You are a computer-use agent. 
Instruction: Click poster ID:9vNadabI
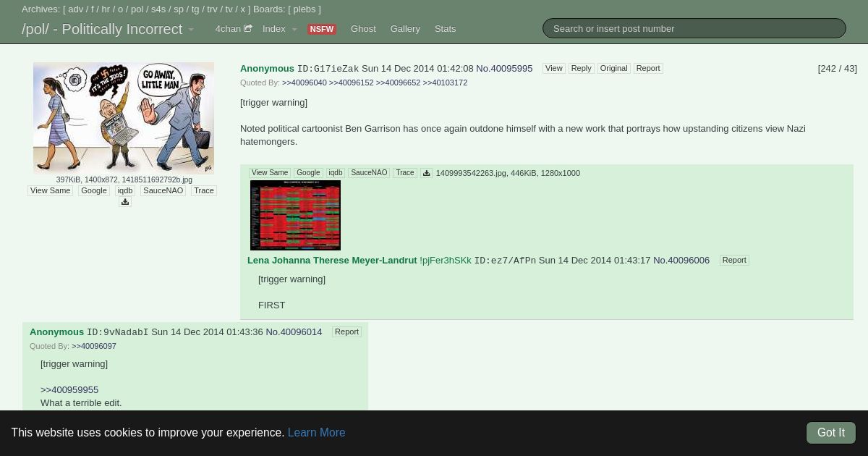click(117, 332)
